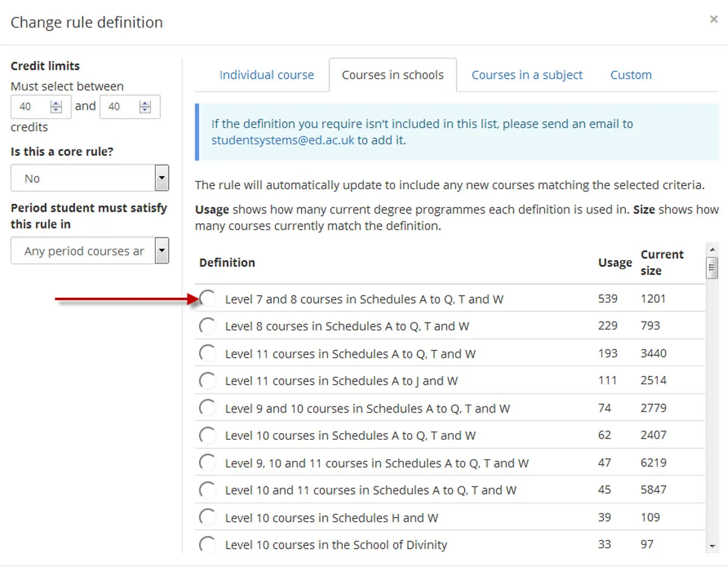This screenshot has height=572, width=728.
Task: Select Level 10 courses in School of Divinity
Action: 207,544
